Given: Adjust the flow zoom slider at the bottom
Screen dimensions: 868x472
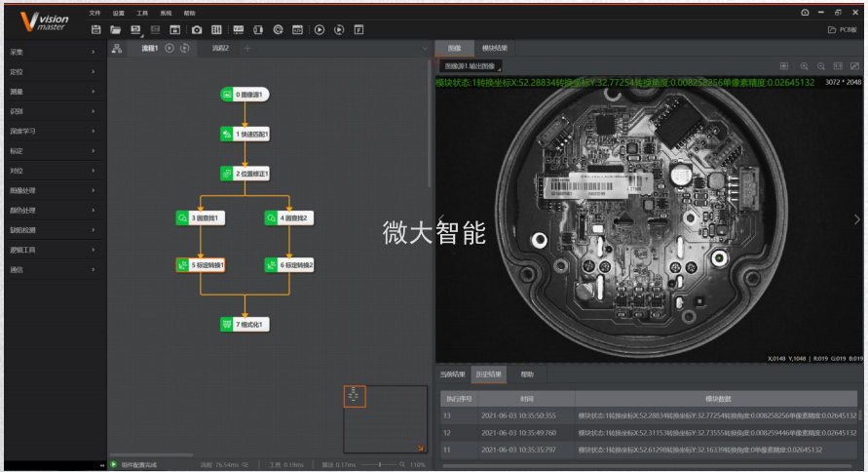Looking at the screenshot, I should pos(380,465).
